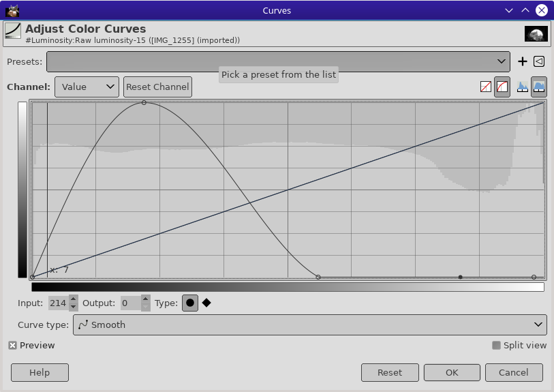Confirm curves with the OK button
Screen dimensions: 554x392
click(452, 372)
